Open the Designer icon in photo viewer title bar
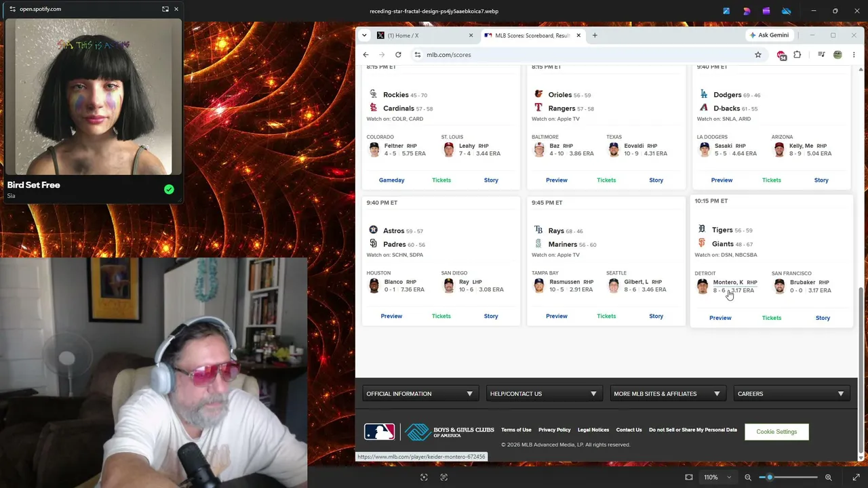This screenshot has height=488, width=868. 747,11
